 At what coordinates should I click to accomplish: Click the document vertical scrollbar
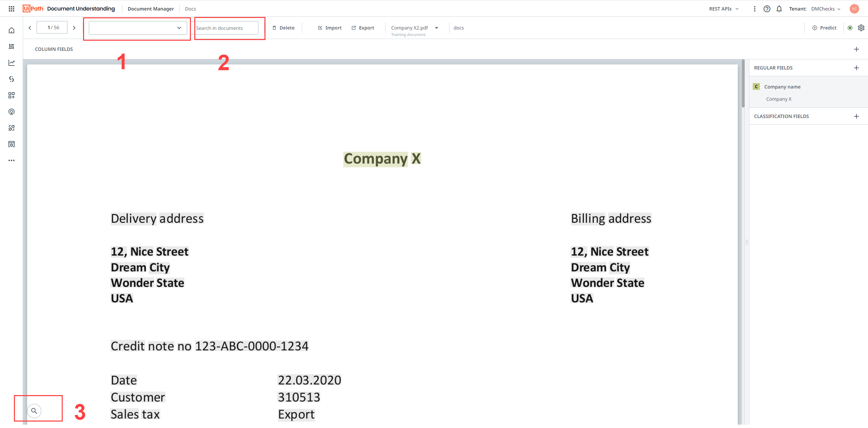point(743,84)
